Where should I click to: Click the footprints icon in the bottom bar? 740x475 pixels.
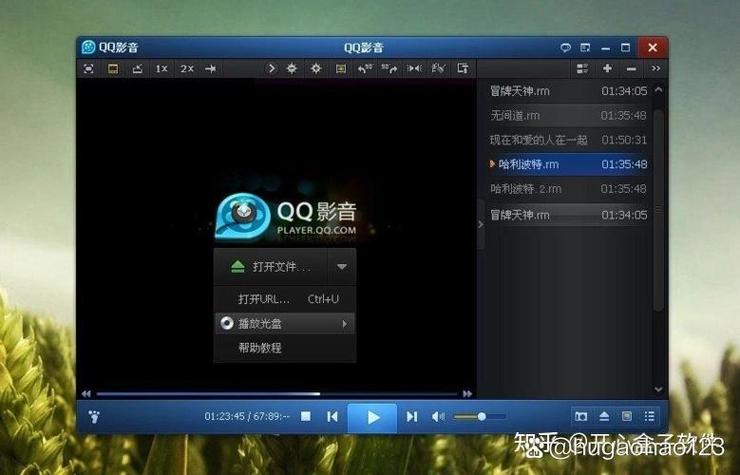94,417
